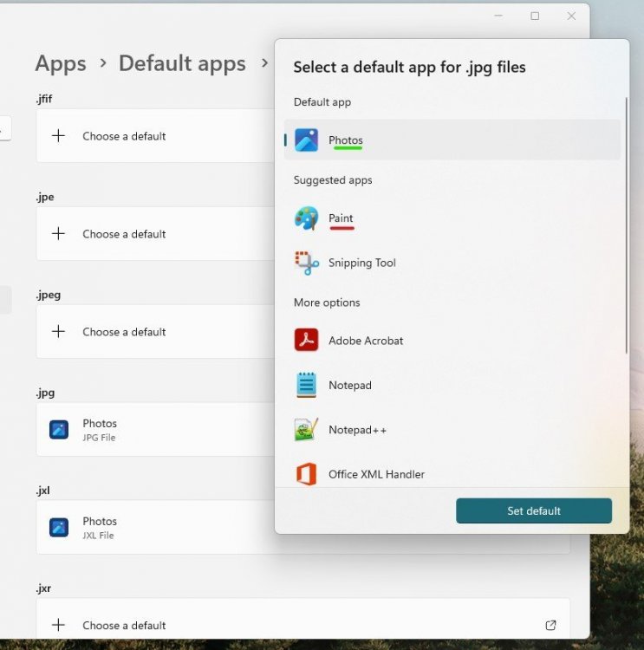
Task: Choose a default for .jfif
Action: (x=123, y=136)
